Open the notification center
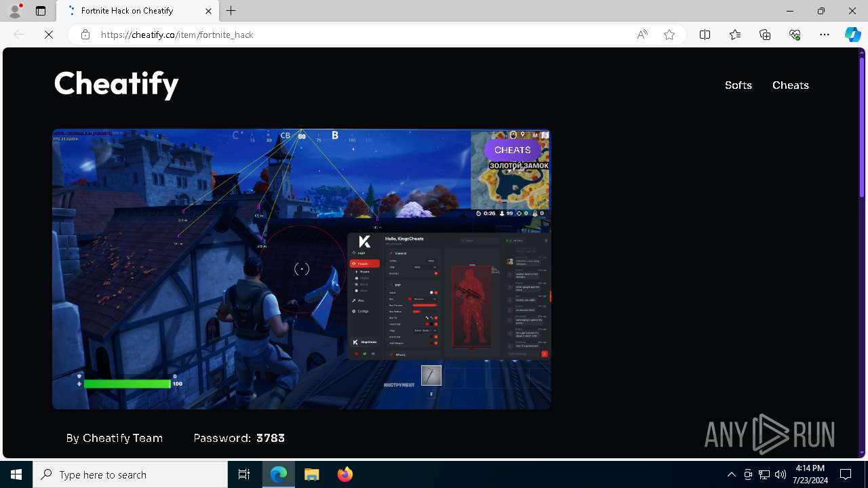868x488 pixels. click(x=846, y=474)
